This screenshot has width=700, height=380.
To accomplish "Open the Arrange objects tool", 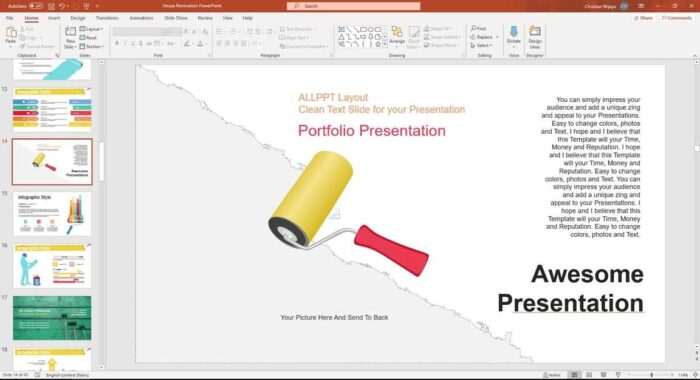I will 396,36.
